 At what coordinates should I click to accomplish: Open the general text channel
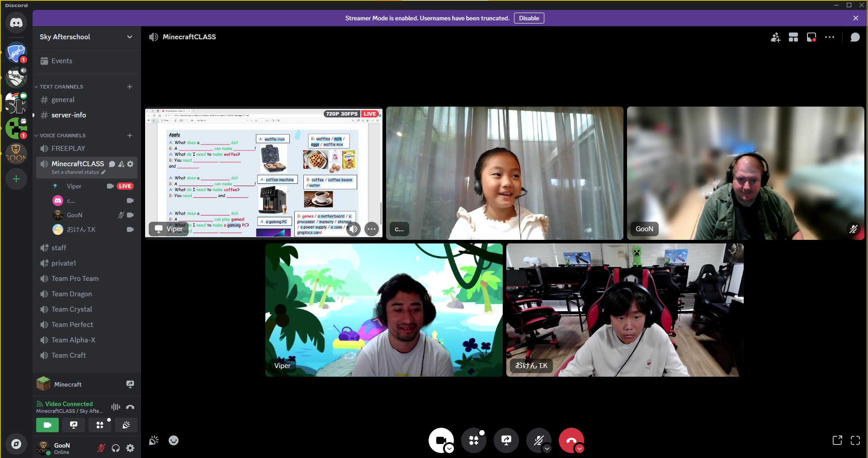[x=86, y=100]
